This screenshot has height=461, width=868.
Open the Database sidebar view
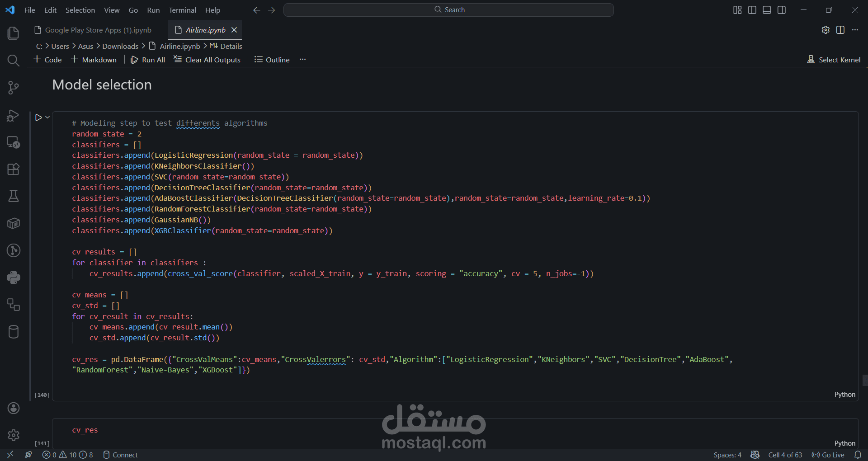pos(13,332)
